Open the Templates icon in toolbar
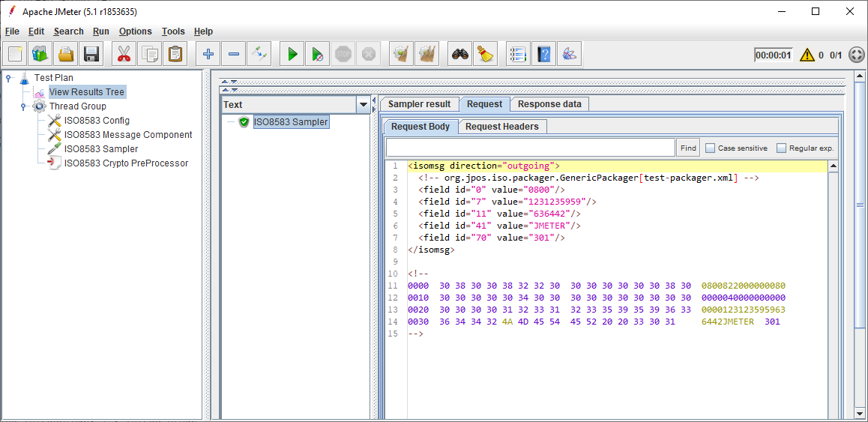The image size is (868, 422). click(x=40, y=54)
